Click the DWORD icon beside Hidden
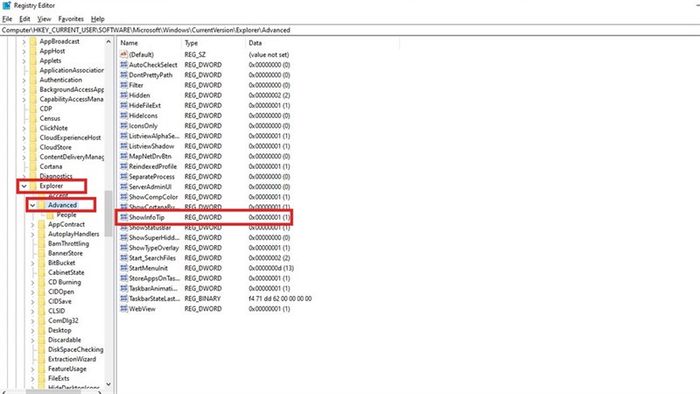700x394 pixels. (x=124, y=95)
